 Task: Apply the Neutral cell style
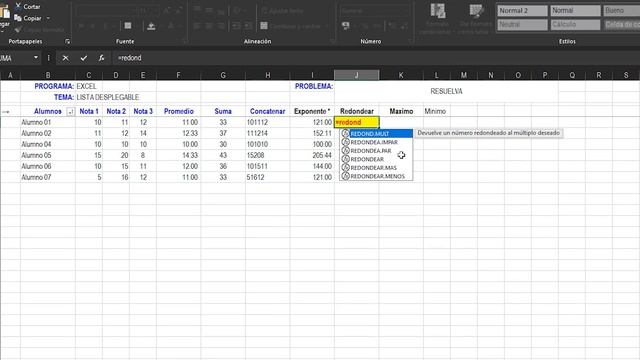tap(522, 24)
